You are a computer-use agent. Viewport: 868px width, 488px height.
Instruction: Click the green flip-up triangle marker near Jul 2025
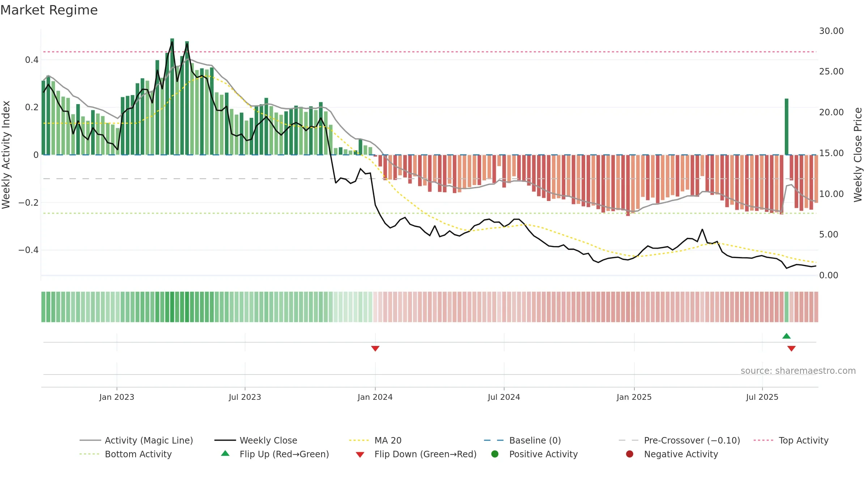786,336
